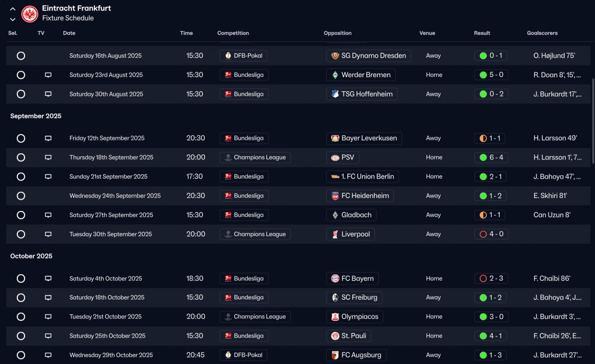Open the 4 - 0 result against Liverpool
Viewport: 595px width, 364px height.
coord(491,234)
